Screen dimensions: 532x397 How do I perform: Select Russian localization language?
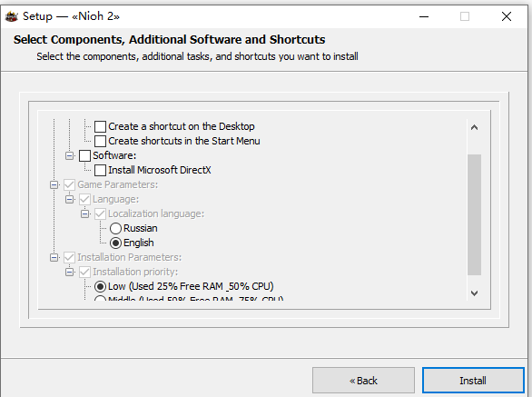(x=115, y=229)
